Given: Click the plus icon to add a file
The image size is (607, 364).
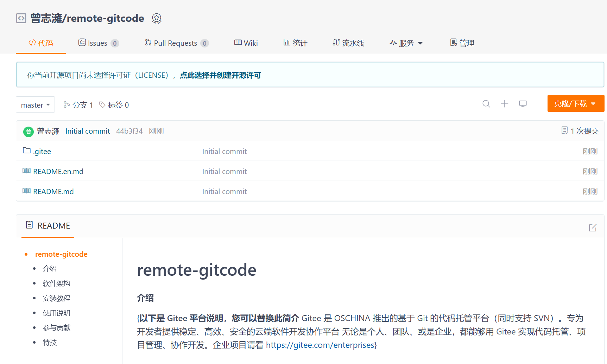Looking at the screenshot, I should click(505, 104).
